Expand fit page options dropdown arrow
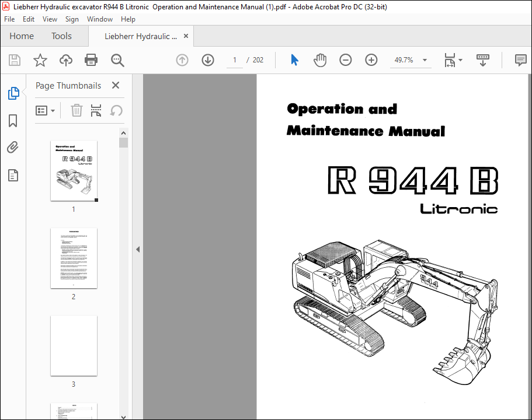Viewport: 532px width, 420px height. click(x=460, y=60)
